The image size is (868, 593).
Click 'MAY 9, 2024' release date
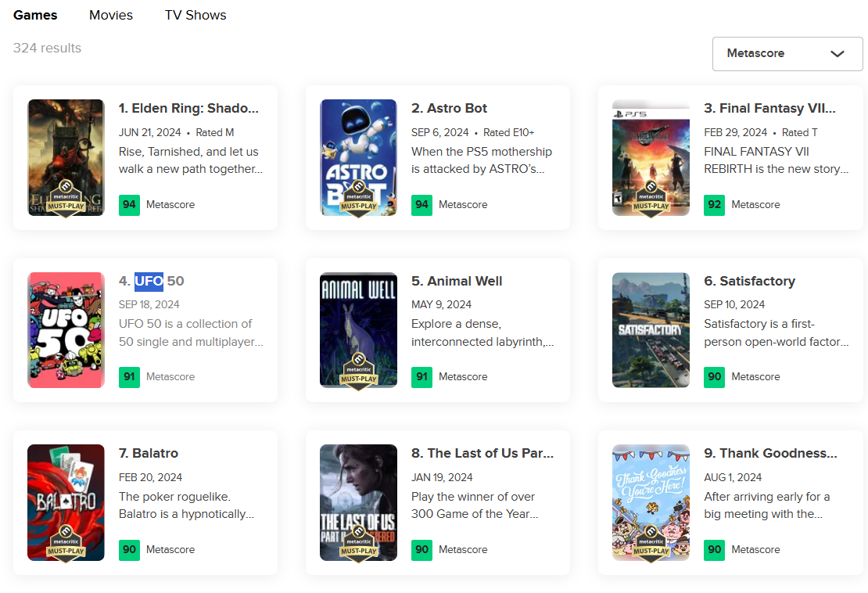click(441, 304)
